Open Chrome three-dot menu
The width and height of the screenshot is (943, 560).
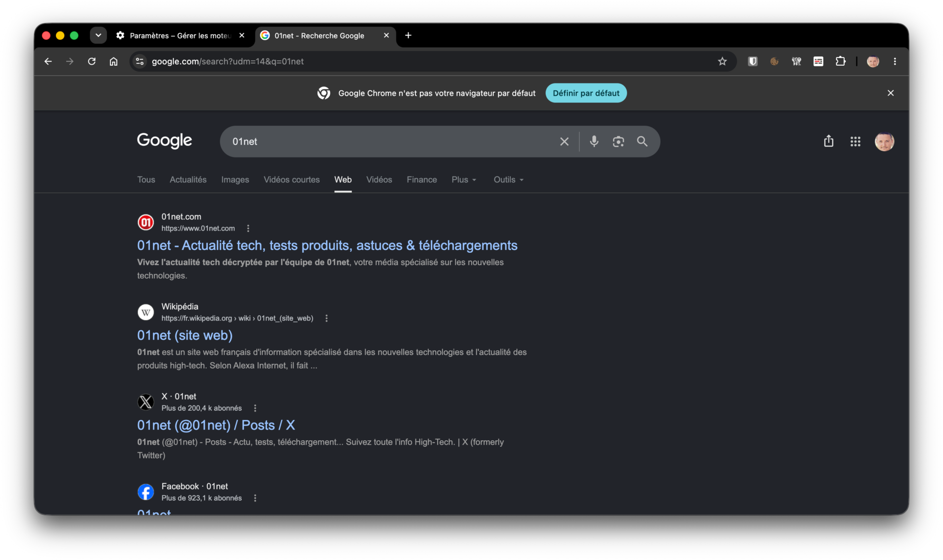click(895, 61)
